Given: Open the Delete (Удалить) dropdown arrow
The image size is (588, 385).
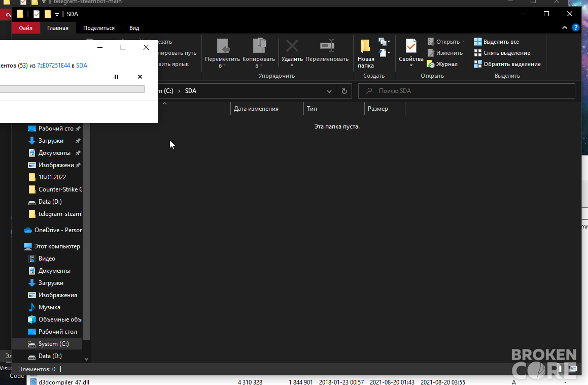Looking at the screenshot, I should [292, 66].
